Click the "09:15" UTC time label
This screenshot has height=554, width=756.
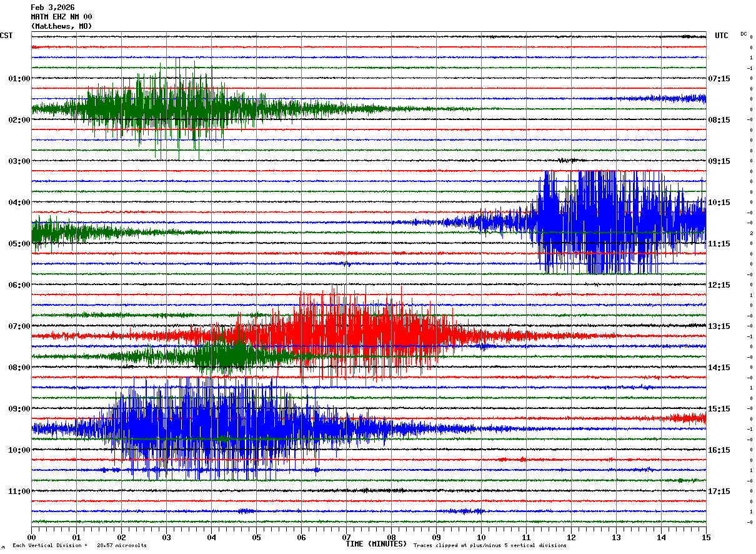pyautogui.click(x=719, y=161)
